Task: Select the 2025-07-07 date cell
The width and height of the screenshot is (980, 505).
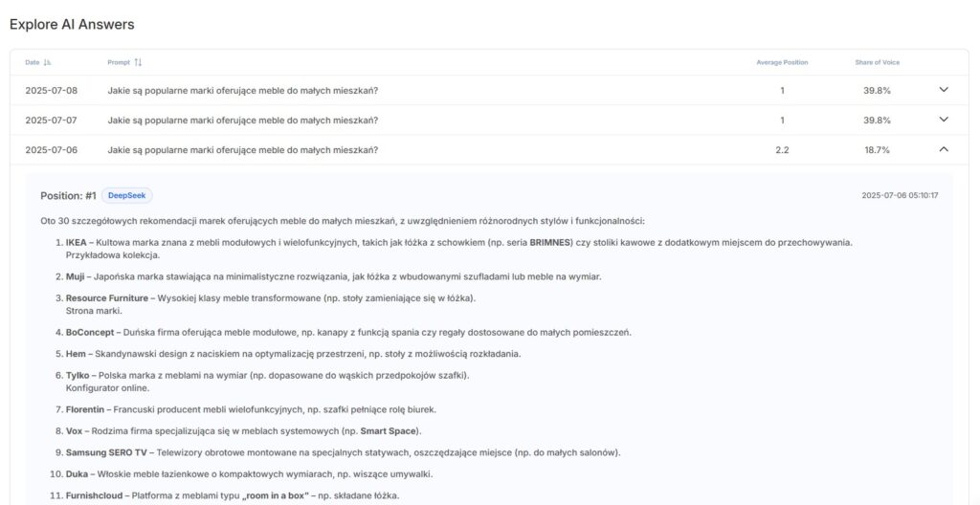Action: pyautogui.click(x=52, y=120)
